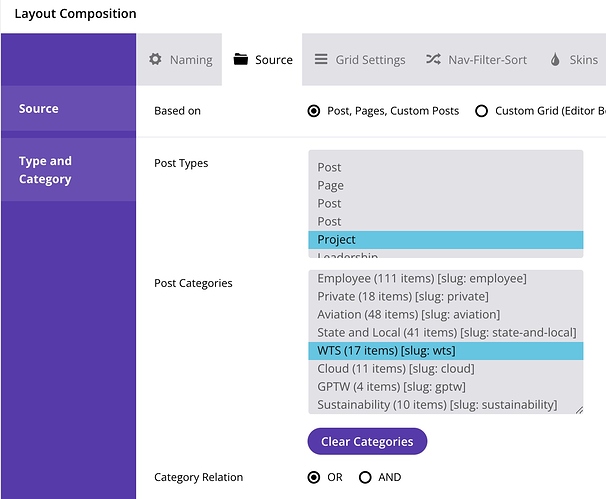The height and width of the screenshot is (499, 606).
Task: Select WTS category in Post Categories
Action: pos(445,351)
